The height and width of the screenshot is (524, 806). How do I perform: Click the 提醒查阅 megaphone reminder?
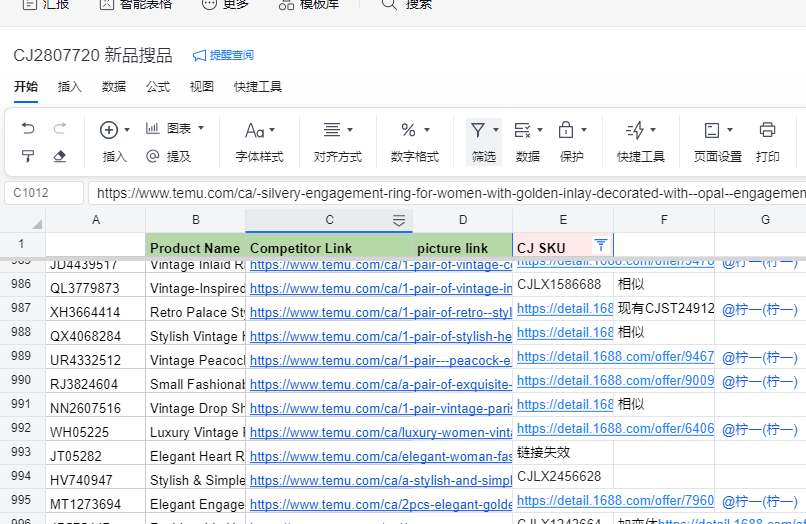tap(223, 55)
